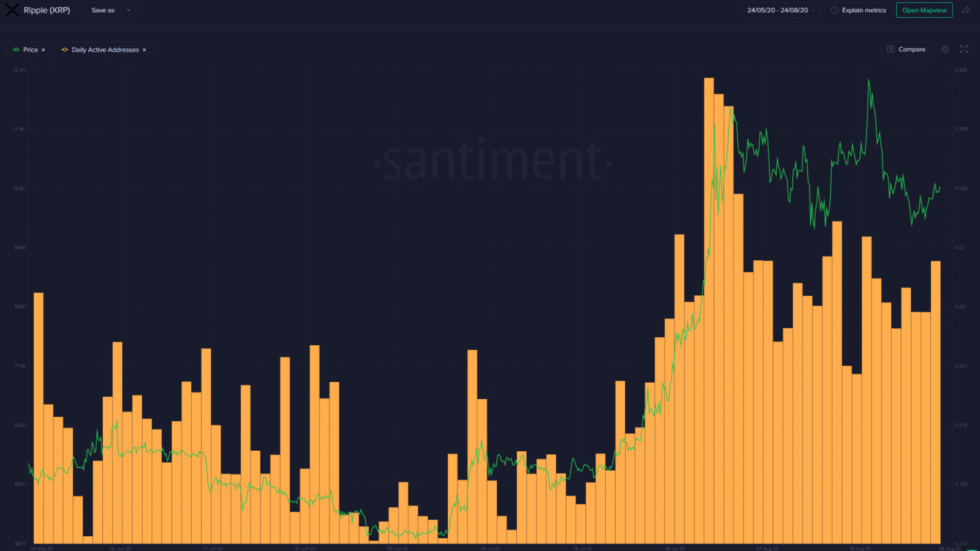Click the Explain metrics button
The width and height of the screenshot is (980, 551).
[x=858, y=10]
